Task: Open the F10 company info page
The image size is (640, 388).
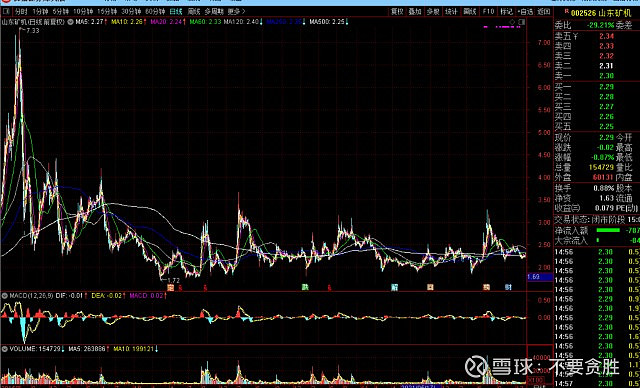Action: click(x=488, y=12)
